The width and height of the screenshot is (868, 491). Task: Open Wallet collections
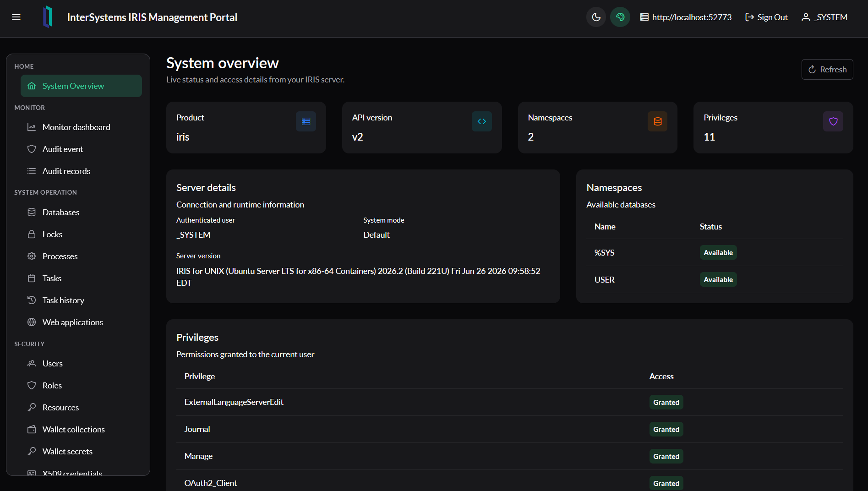click(x=81, y=430)
